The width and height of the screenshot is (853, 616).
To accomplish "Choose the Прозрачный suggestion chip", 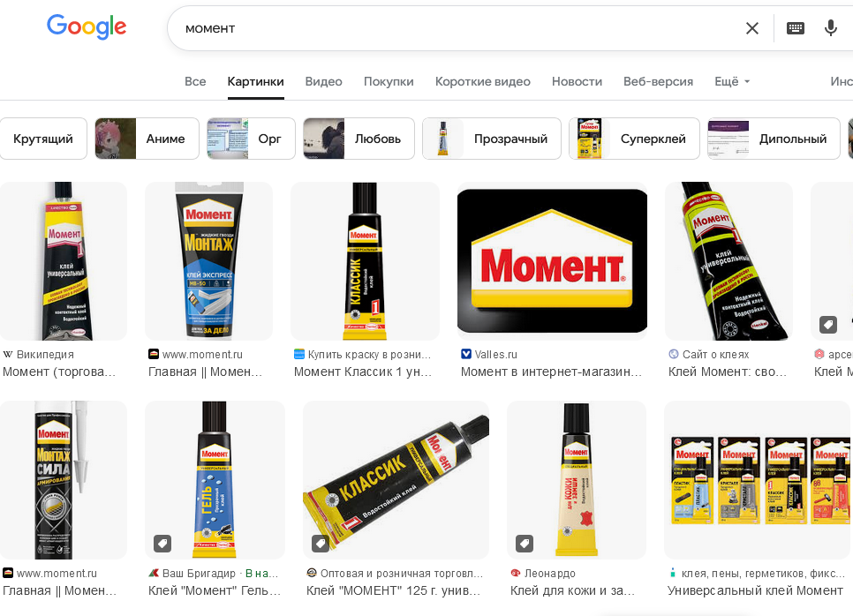I will (492, 139).
